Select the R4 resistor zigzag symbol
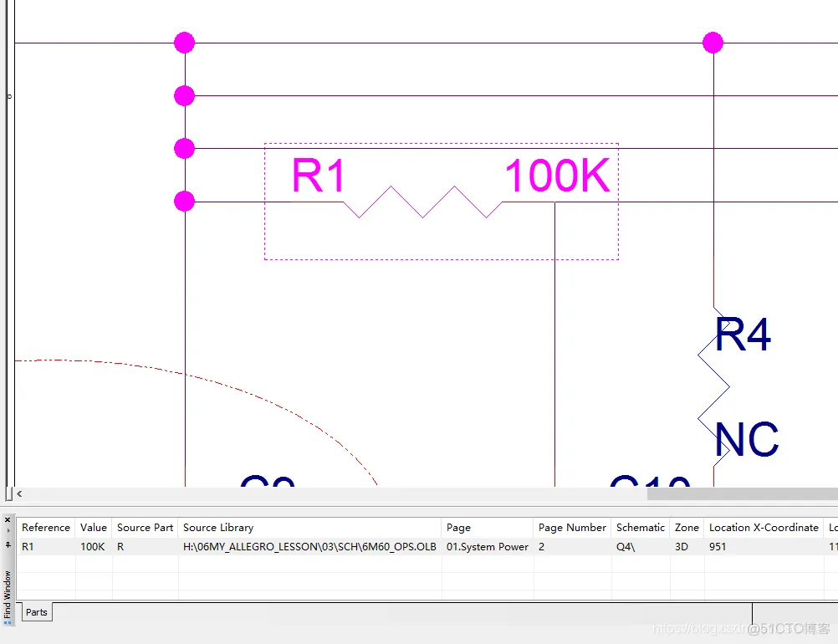The height and width of the screenshot is (644, 838). coord(713,387)
